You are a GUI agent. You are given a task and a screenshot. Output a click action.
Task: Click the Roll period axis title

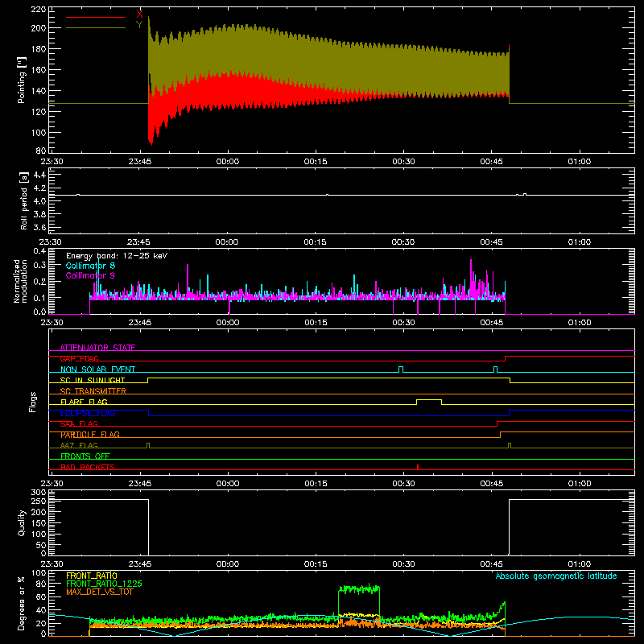click(23, 200)
